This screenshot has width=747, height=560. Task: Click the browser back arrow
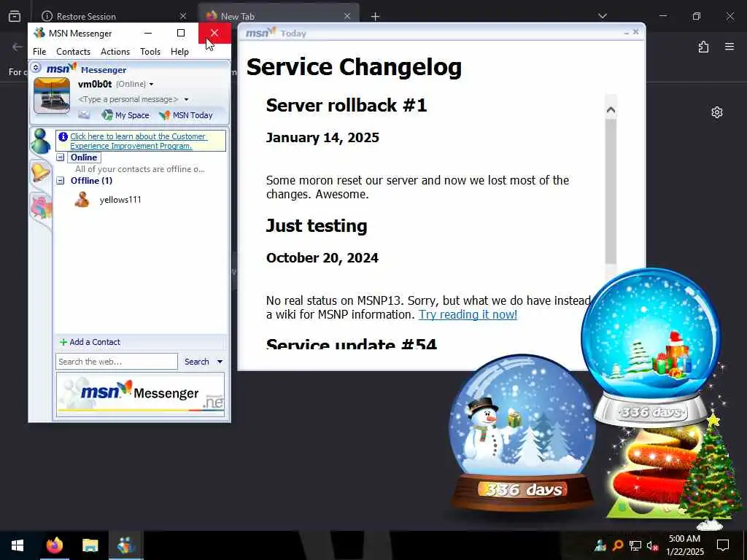click(18, 47)
